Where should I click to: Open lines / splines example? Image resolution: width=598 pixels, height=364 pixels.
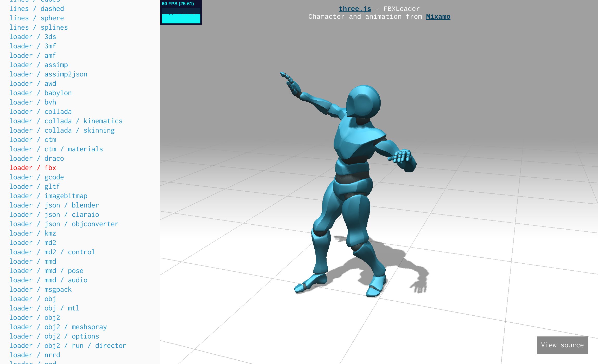pyautogui.click(x=39, y=27)
